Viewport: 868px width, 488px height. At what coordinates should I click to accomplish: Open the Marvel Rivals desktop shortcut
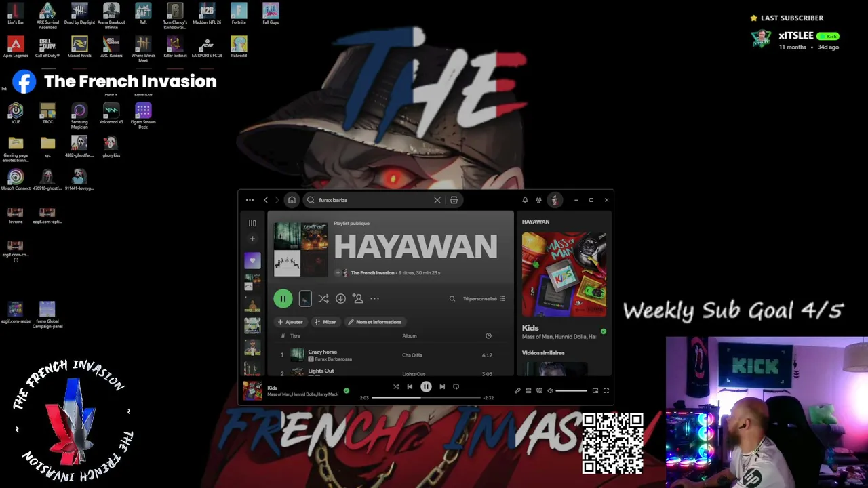79,47
